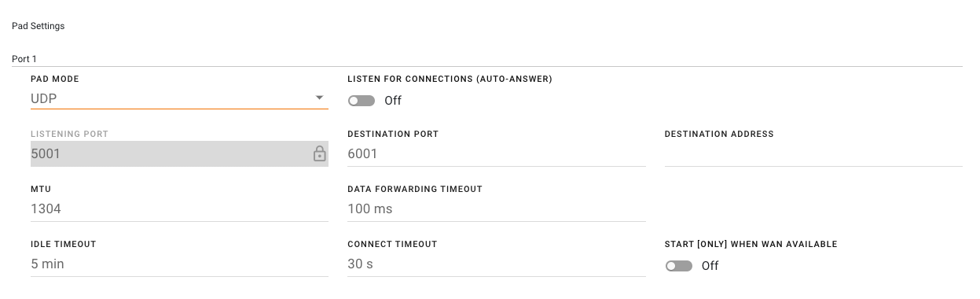Image resolution: width=980 pixels, height=299 pixels.
Task: Toggle Start Only When WAN Available switch
Action: pyautogui.click(x=679, y=266)
